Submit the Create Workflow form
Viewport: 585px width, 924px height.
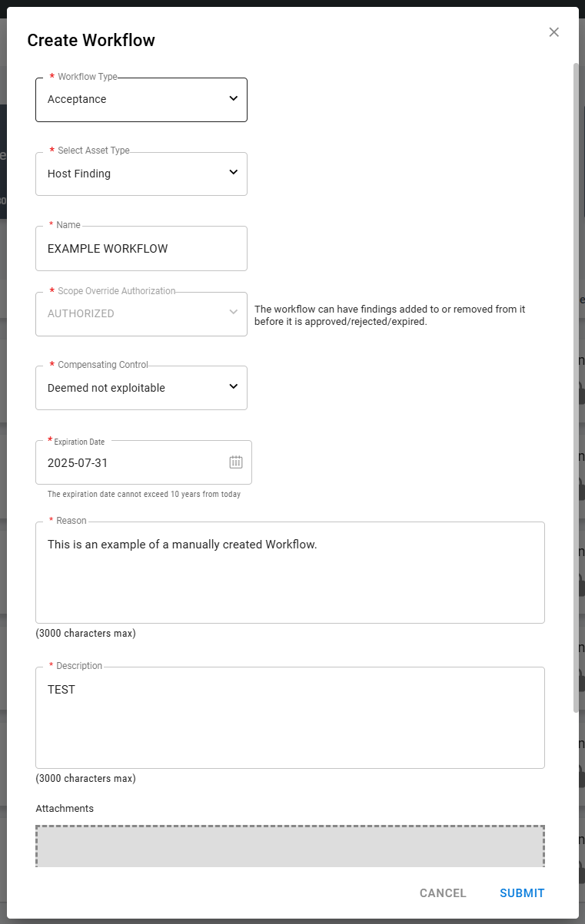(522, 893)
